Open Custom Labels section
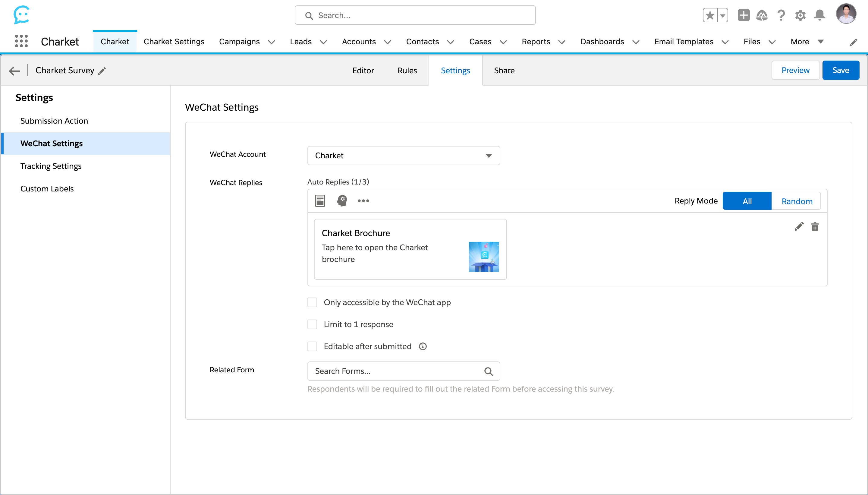The height and width of the screenshot is (495, 868). (86, 189)
